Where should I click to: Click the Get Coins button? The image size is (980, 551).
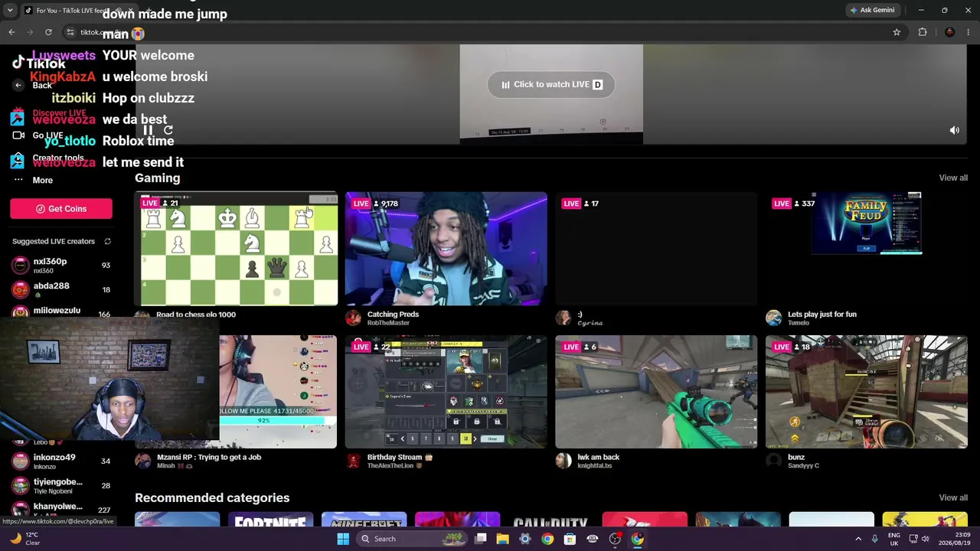pyautogui.click(x=61, y=209)
